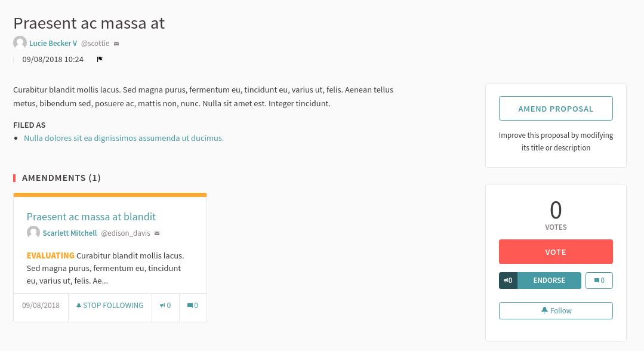644x351 pixels.
Task: Endorse this proposal
Action: pos(549,281)
